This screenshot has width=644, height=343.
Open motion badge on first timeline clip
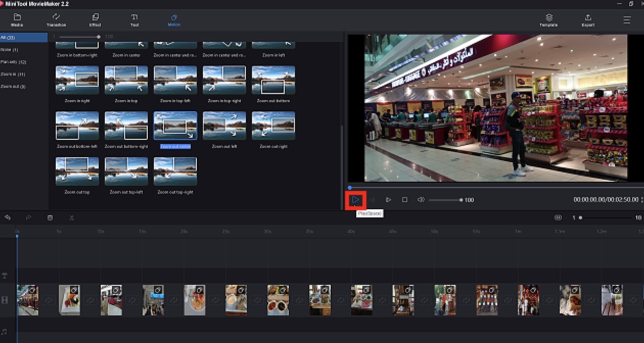pos(32,290)
